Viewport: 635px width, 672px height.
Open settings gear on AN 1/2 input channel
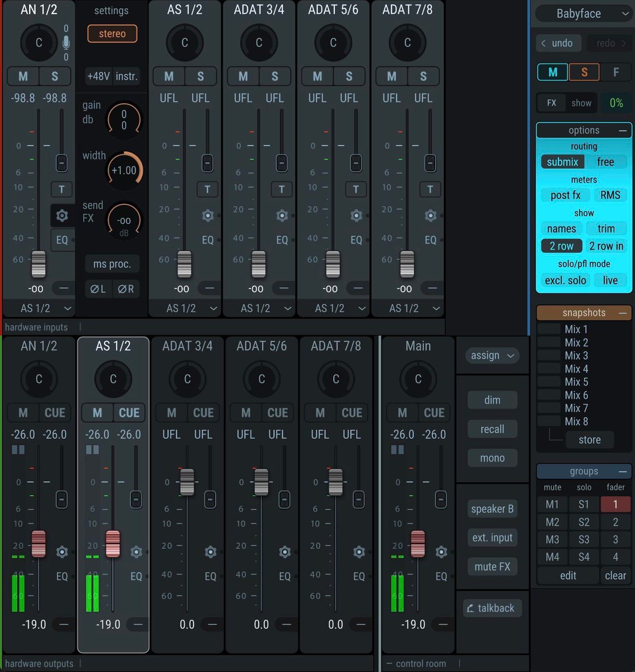click(x=62, y=216)
